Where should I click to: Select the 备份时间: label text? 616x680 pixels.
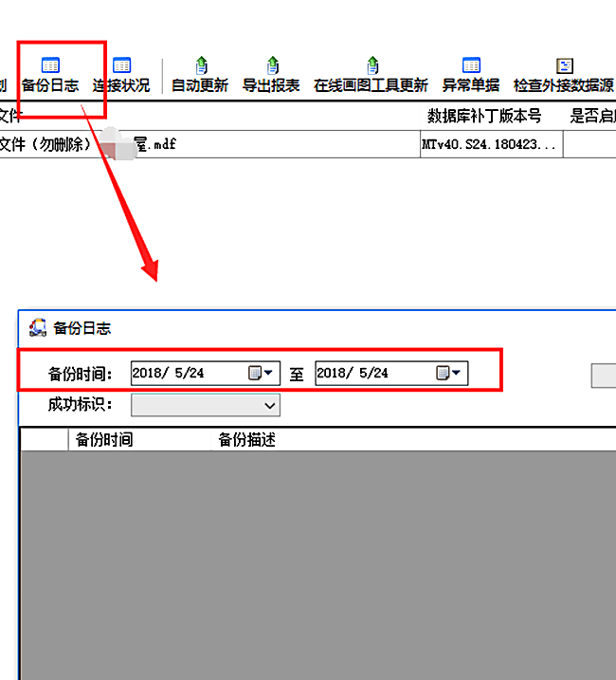(x=81, y=374)
